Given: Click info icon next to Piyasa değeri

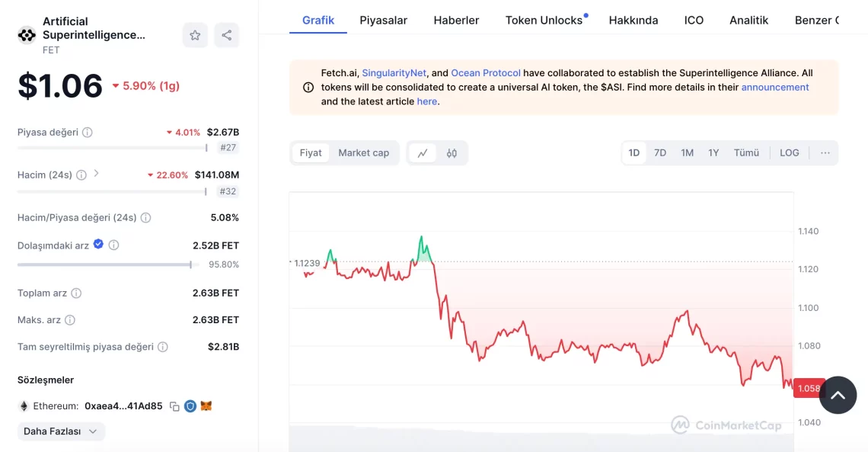Looking at the screenshot, I should [x=88, y=133].
